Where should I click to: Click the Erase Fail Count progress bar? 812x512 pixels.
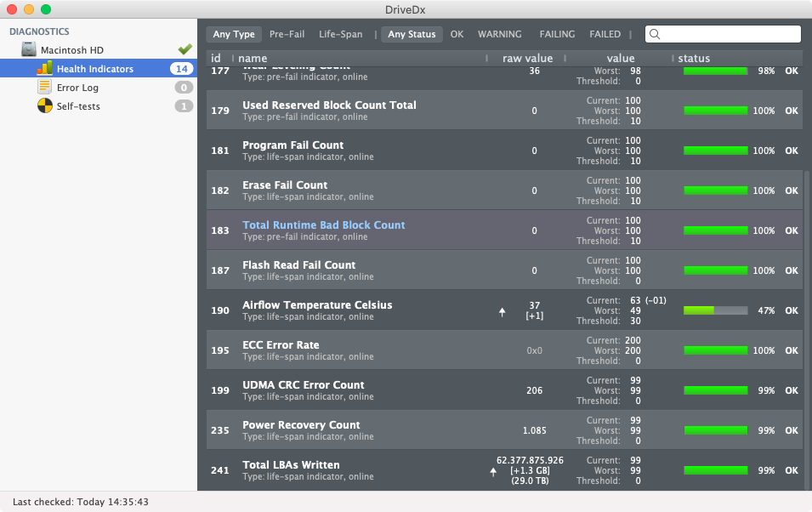(x=716, y=191)
